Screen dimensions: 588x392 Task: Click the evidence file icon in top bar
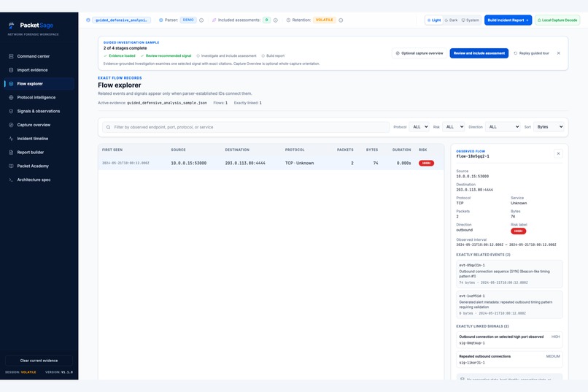pyautogui.click(x=88, y=20)
